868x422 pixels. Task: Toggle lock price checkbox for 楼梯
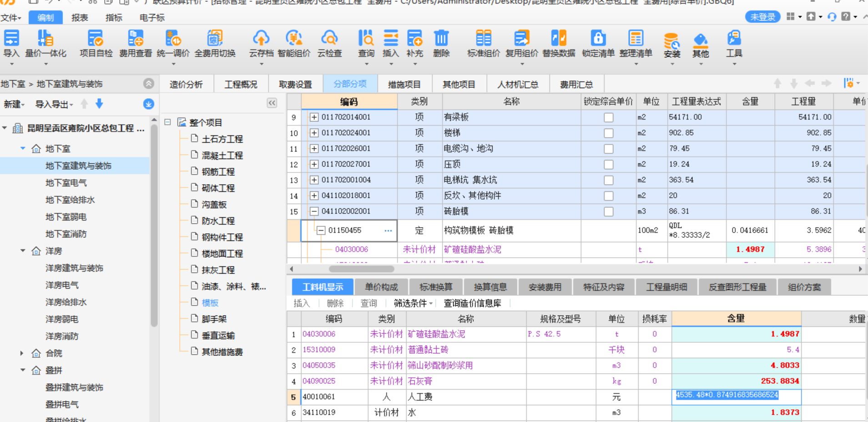pyautogui.click(x=608, y=133)
